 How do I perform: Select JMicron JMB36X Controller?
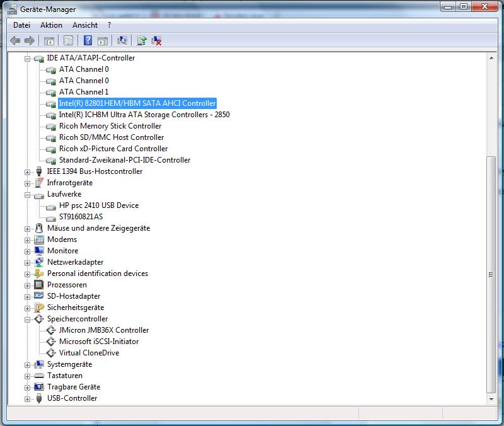(104, 330)
